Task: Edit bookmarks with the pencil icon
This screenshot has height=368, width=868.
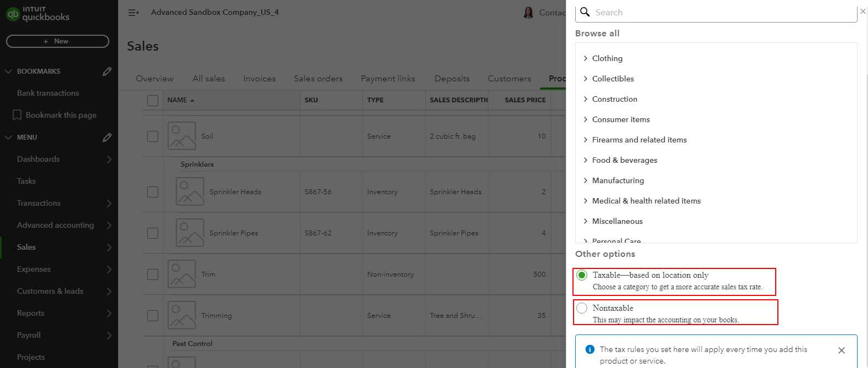Action: pos(107,72)
